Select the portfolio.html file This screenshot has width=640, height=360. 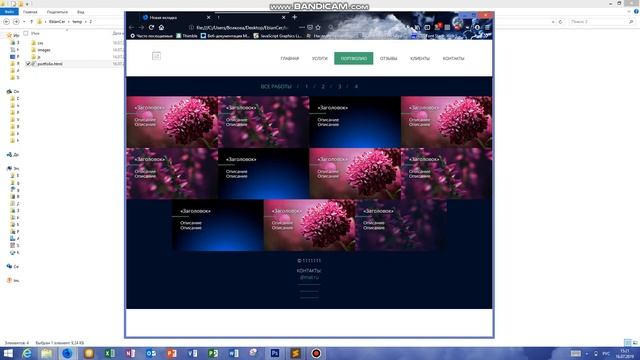click(50, 64)
